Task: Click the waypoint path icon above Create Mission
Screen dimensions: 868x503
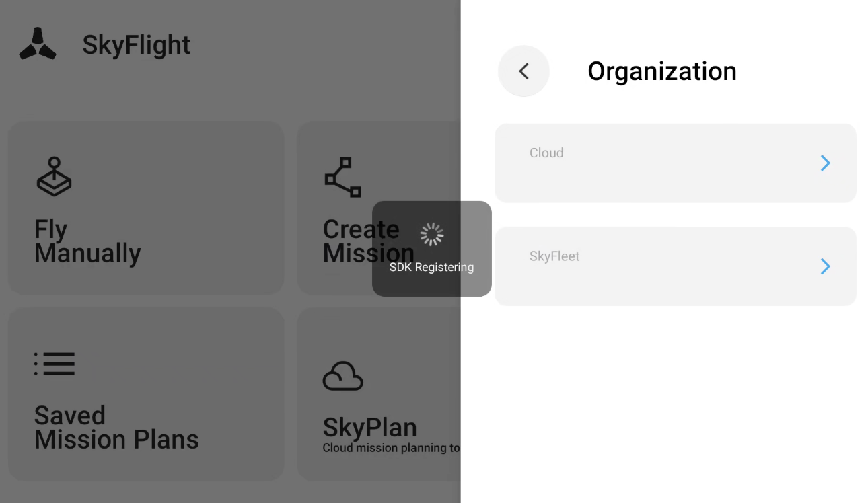Action: [343, 177]
